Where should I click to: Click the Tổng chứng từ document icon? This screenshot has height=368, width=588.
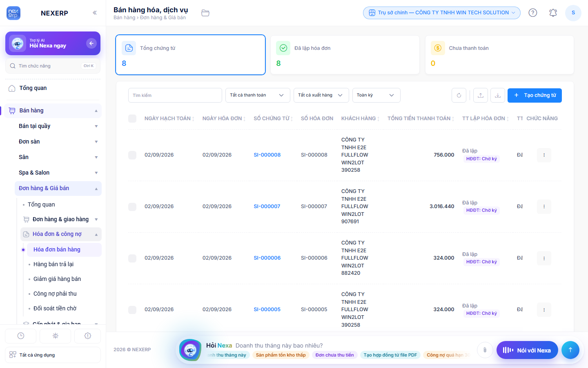pos(129,48)
